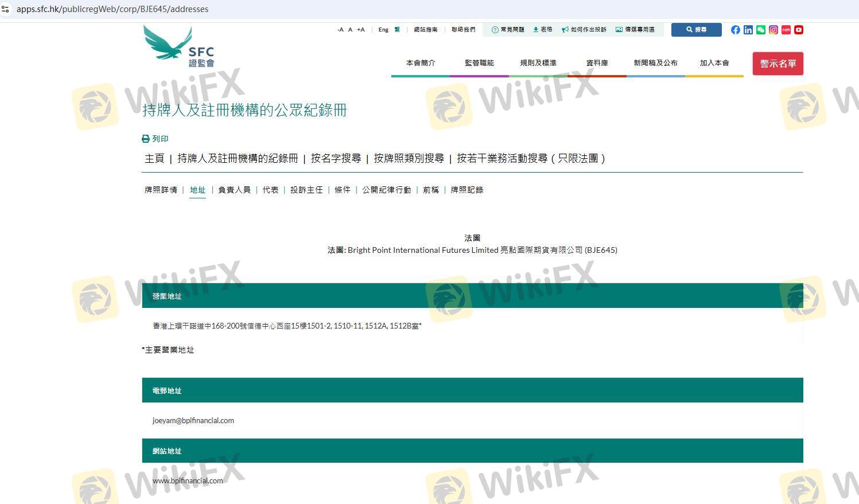Click the browser address bar URL

tap(112, 9)
